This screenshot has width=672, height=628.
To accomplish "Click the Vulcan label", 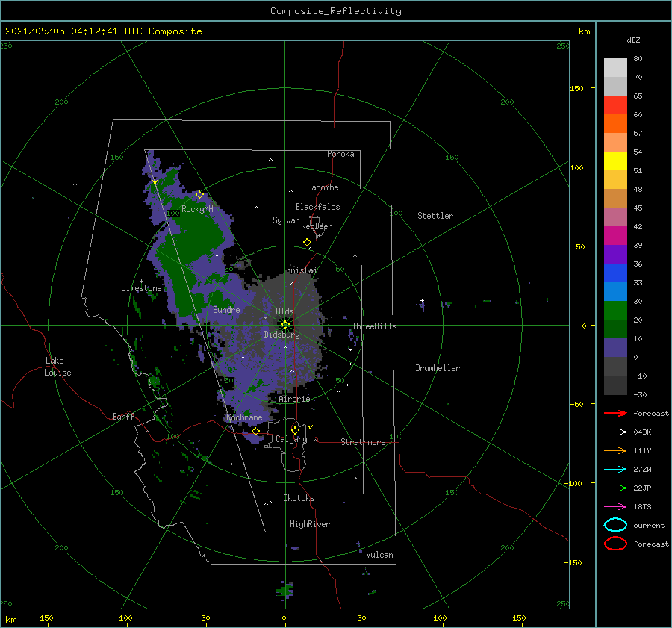I will pos(380,554).
